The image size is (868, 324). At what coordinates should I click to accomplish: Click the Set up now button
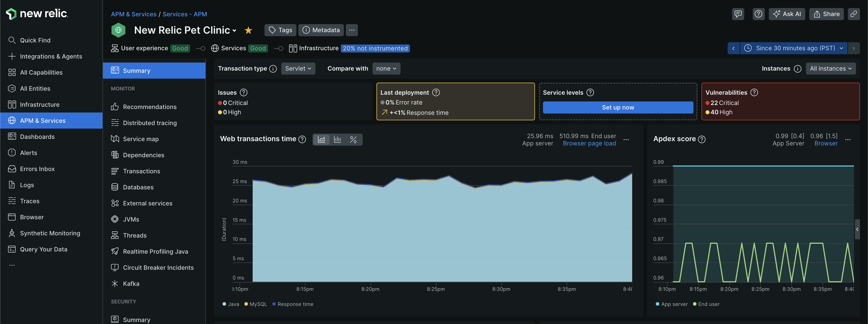618,107
